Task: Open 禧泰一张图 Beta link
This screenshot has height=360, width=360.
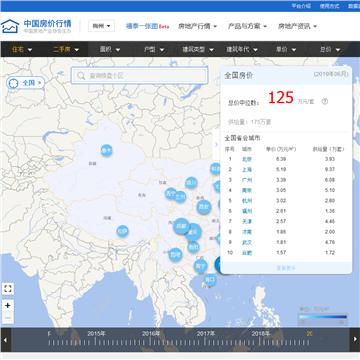Action: (x=147, y=26)
